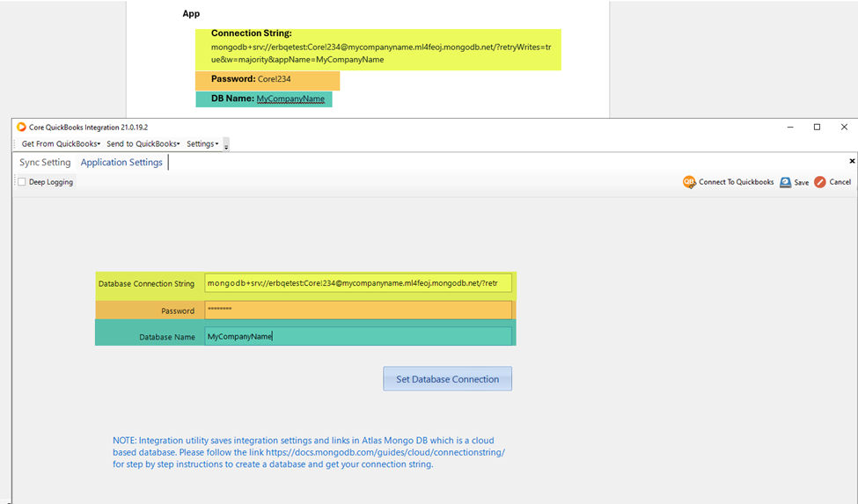The width and height of the screenshot is (858, 504).
Task: Switch to the Sync Setting tab
Action: pyautogui.click(x=45, y=163)
